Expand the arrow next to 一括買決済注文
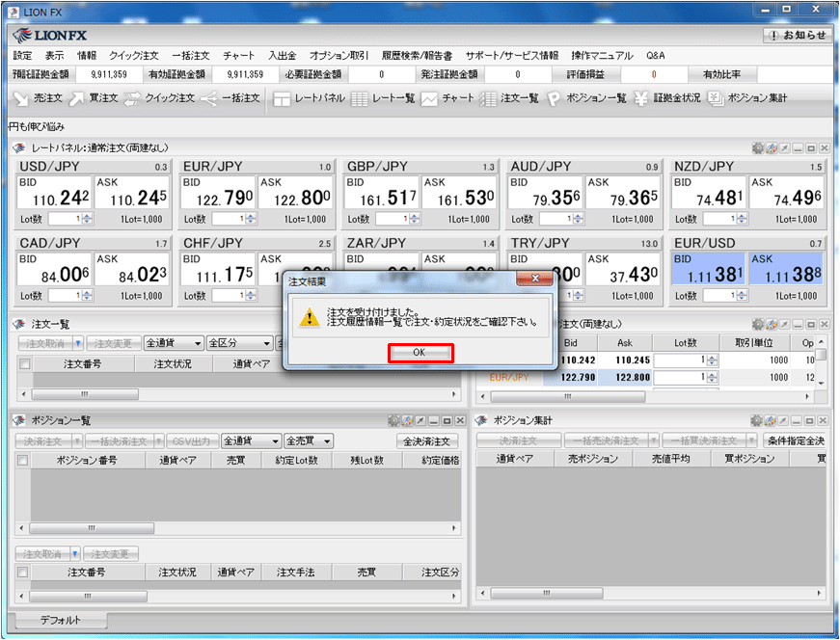The height and width of the screenshot is (640, 840). click(x=751, y=441)
